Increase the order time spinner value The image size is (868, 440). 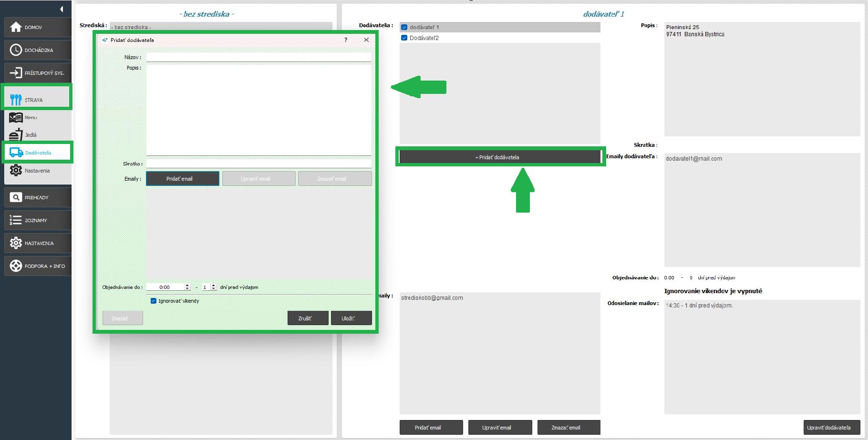(x=187, y=285)
